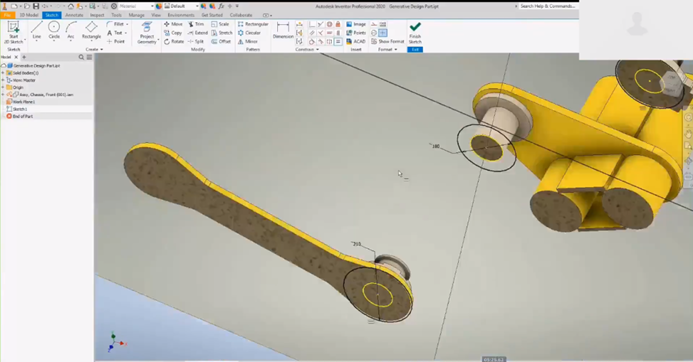Screen dimensions: 693x362
Task: Choose the Rectangle sketch tool
Action: coord(91,30)
